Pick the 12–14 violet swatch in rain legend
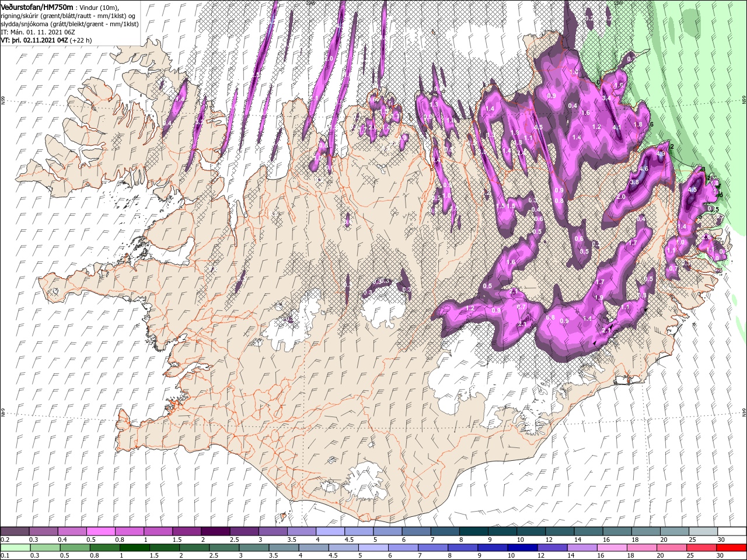Viewport: 747px width, 560px height. (x=552, y=548)
